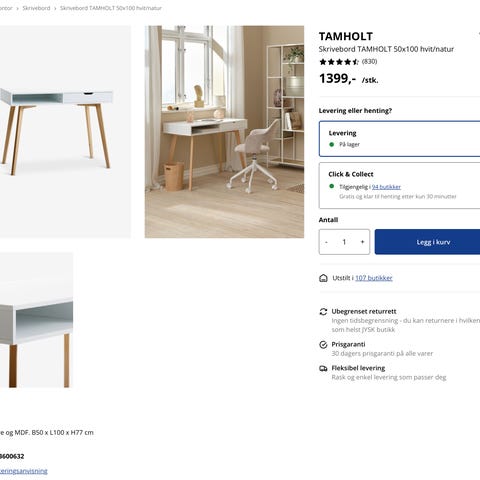The image size is (480, 480).
Task: Click the star rating icons
Action: point(339,62)
